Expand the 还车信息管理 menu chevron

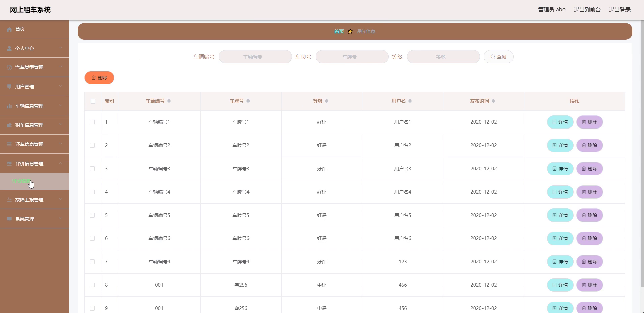pos(61,144)
